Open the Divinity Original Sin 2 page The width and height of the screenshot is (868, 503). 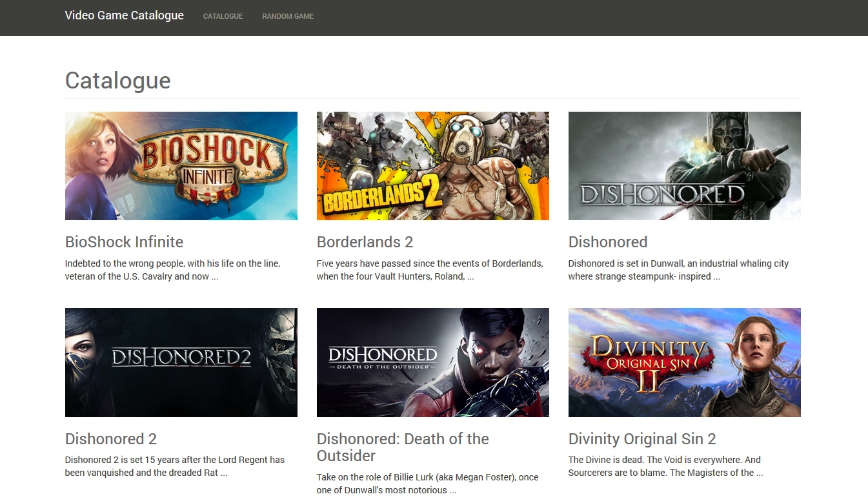click(641, 438)
